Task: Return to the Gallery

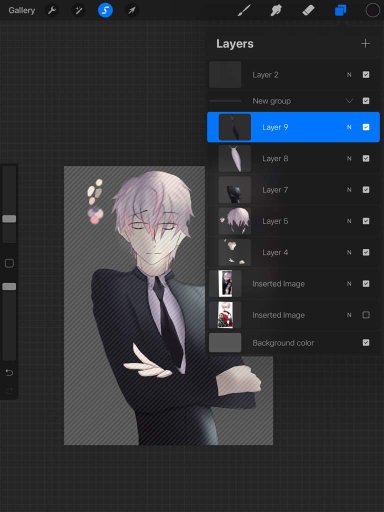Action: point(22,10)
